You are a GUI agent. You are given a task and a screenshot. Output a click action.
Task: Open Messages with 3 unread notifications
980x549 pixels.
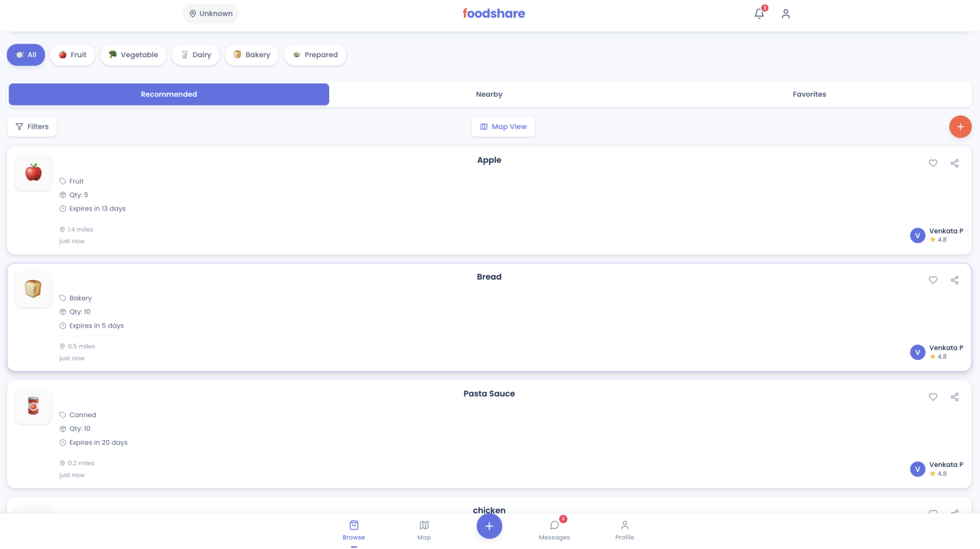tap(554, 529)
